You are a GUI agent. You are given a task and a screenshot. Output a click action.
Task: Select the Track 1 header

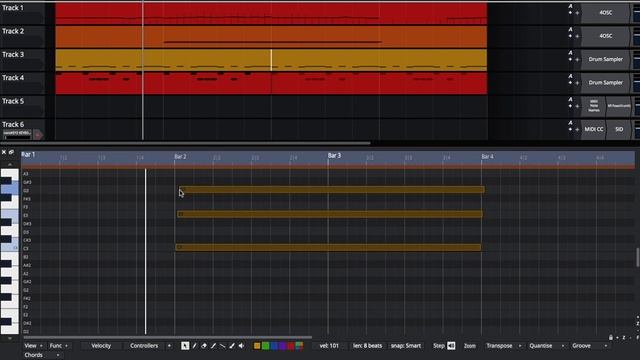click(22, 13)
